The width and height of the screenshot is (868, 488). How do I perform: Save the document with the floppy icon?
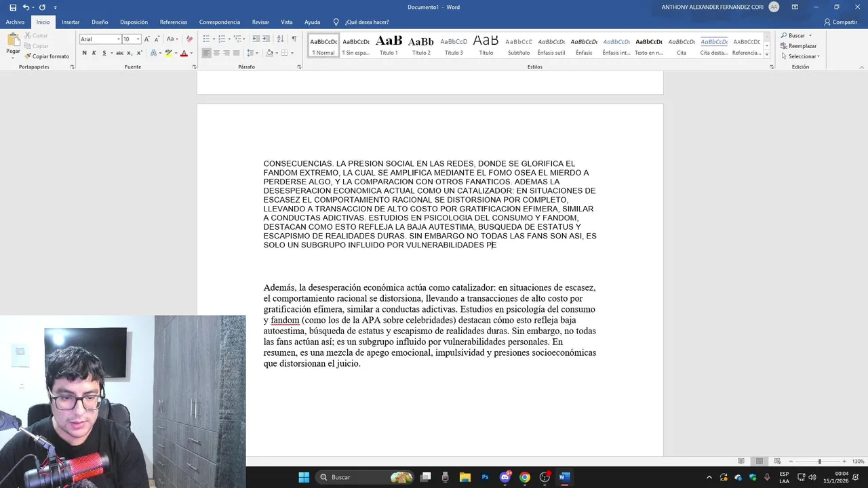(x=13, y=7)
